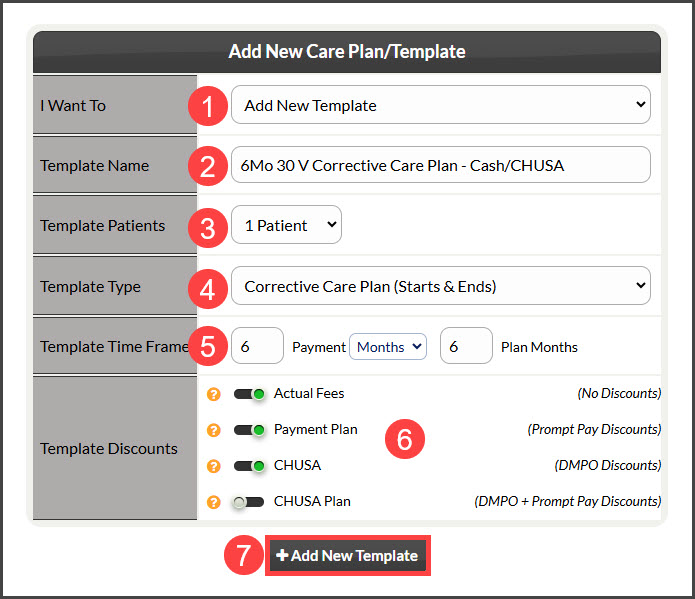Click the (DMPO + Prompt Pay Discounts) note
Viewport: 695px width, 599px height.
coord(567,501)
